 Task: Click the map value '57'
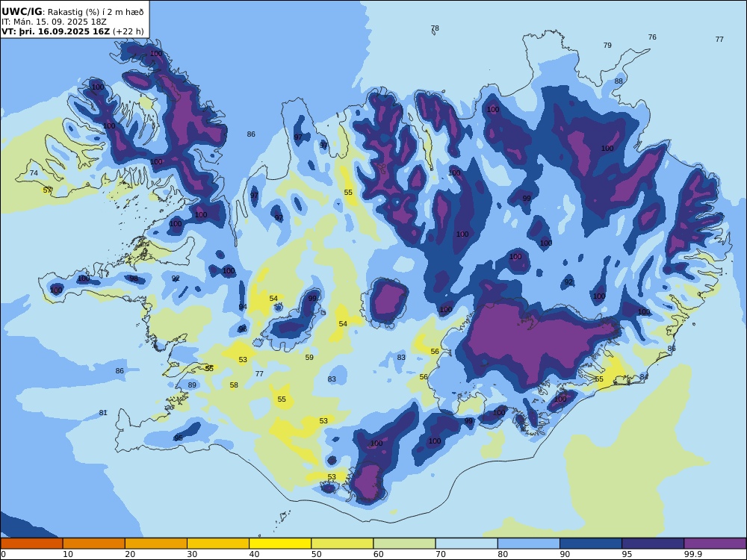click(47, 190)
